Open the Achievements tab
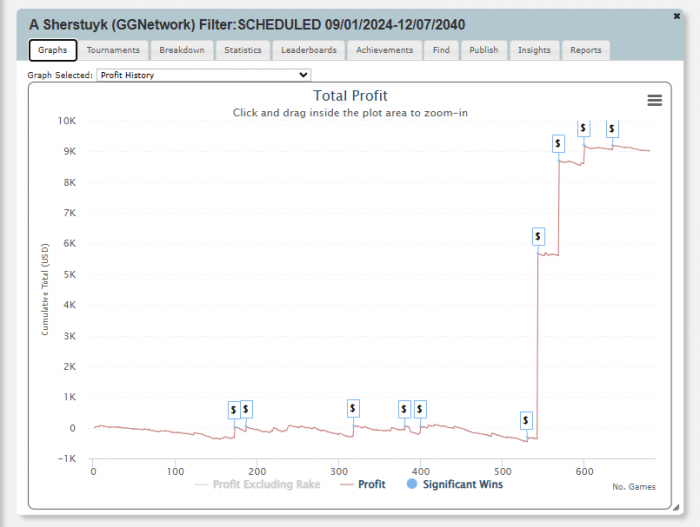The width and height of the screenshot is (700, 527). point(384,50)
